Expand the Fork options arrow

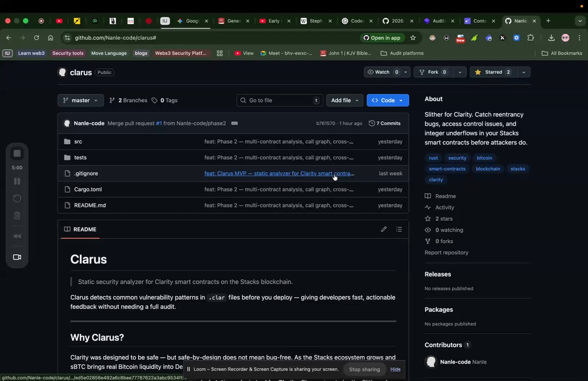pos(460,72)
